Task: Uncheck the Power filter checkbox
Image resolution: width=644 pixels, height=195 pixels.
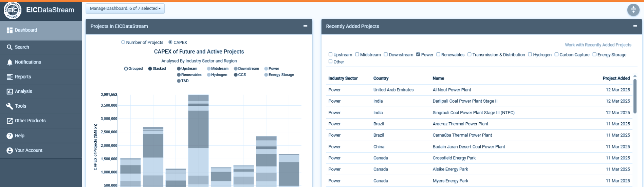Action: [418, 54]
